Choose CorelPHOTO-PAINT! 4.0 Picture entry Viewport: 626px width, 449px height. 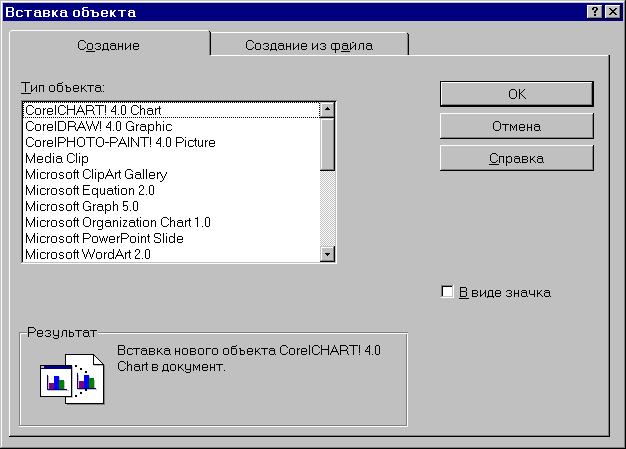[120, 142]
